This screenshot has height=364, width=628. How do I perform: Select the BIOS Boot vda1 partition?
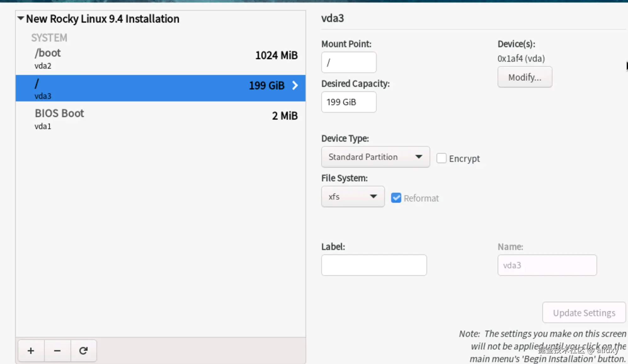(126, 119)
